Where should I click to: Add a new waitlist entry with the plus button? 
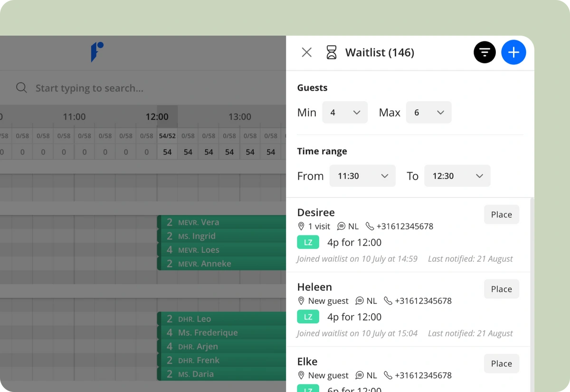point(513,52)
